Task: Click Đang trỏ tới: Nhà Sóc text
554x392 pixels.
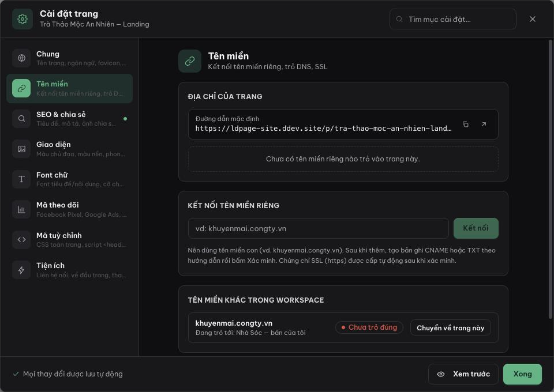Action: point(250,333)
